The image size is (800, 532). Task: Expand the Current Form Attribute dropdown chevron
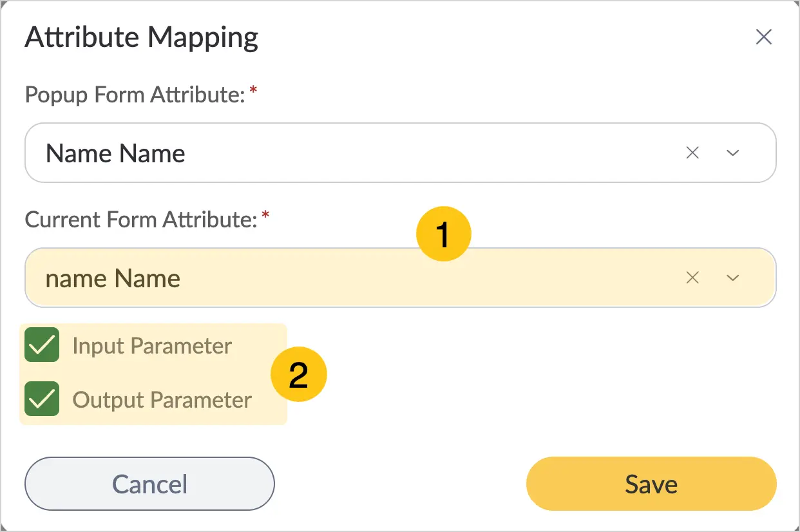click(x=732, y=278)
